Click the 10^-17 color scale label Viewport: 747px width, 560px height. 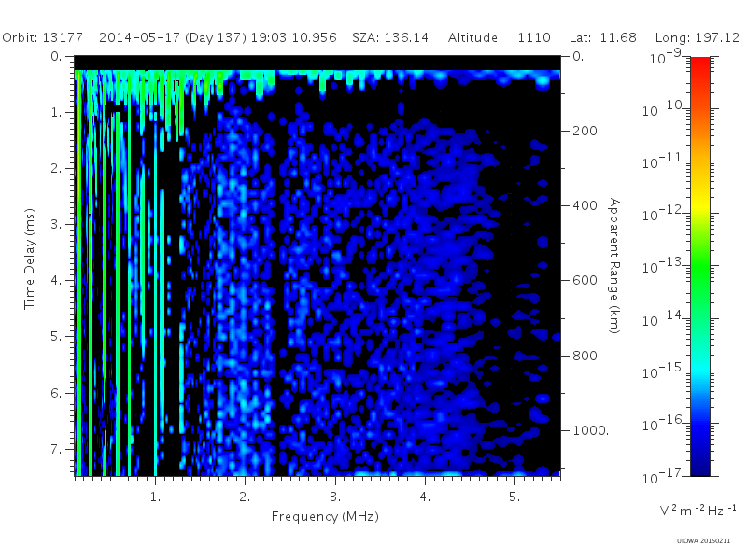[x=664, y=476]
